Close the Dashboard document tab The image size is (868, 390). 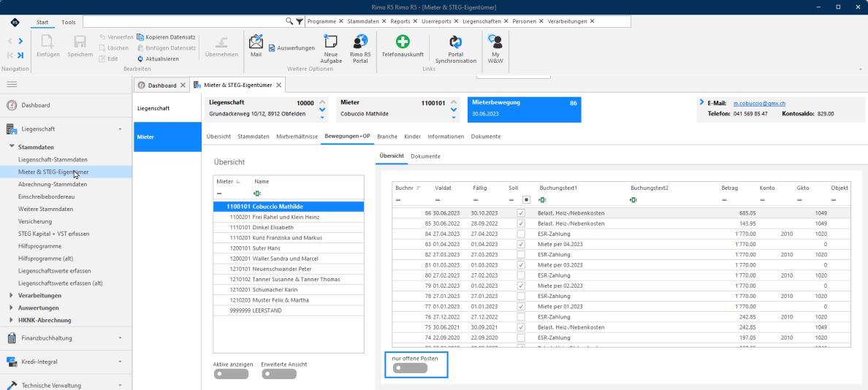182,85
